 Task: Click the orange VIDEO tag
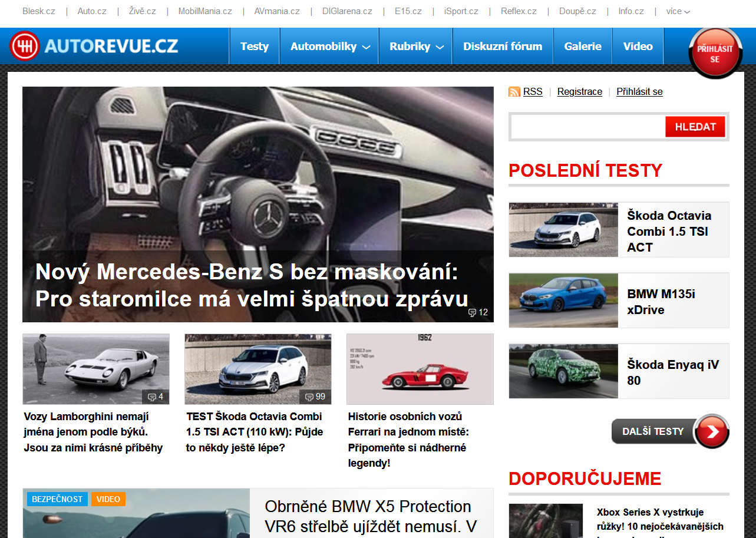tap(108, 499)
